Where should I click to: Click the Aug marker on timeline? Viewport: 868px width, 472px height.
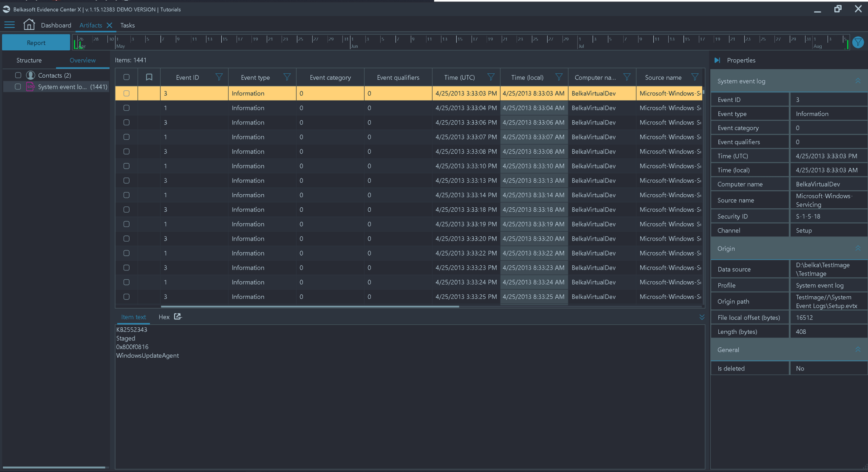point(817,46)
